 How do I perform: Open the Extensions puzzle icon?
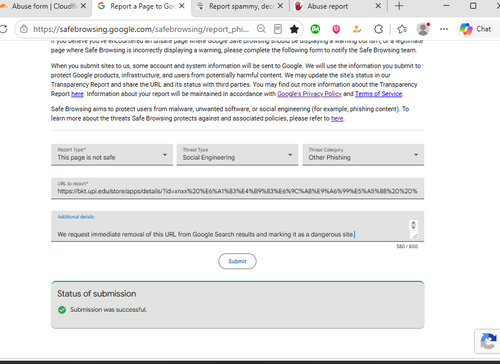click(x=378, y=29)
